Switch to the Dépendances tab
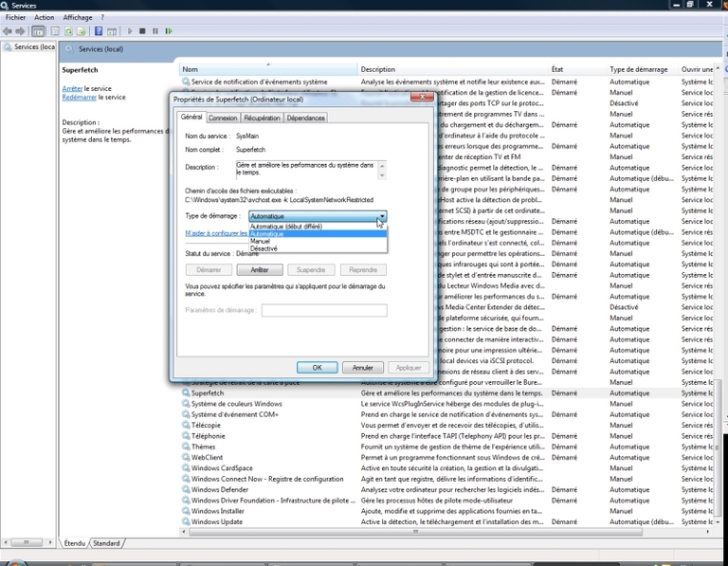 [305, 118]
